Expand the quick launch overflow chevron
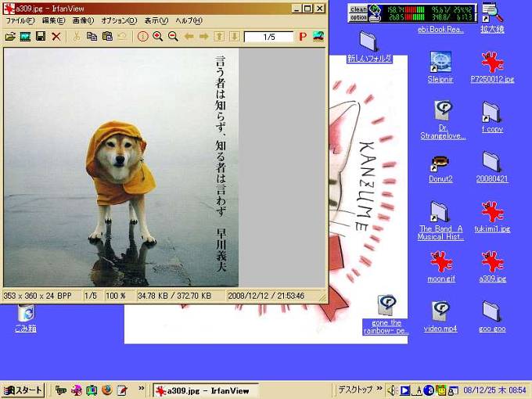 coord(142,389)
